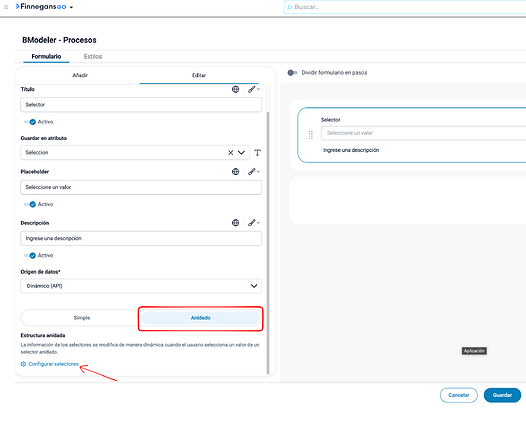
Task: Open the Origen de datos dropdown
Action: click(141, 286)
